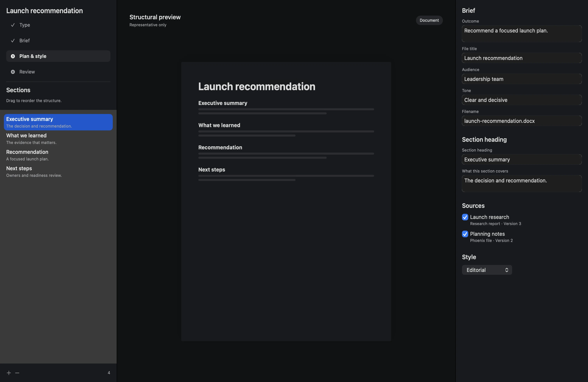The image size is (588, 382).
Task: Select the What we learned section row
Action: point(58,139)
